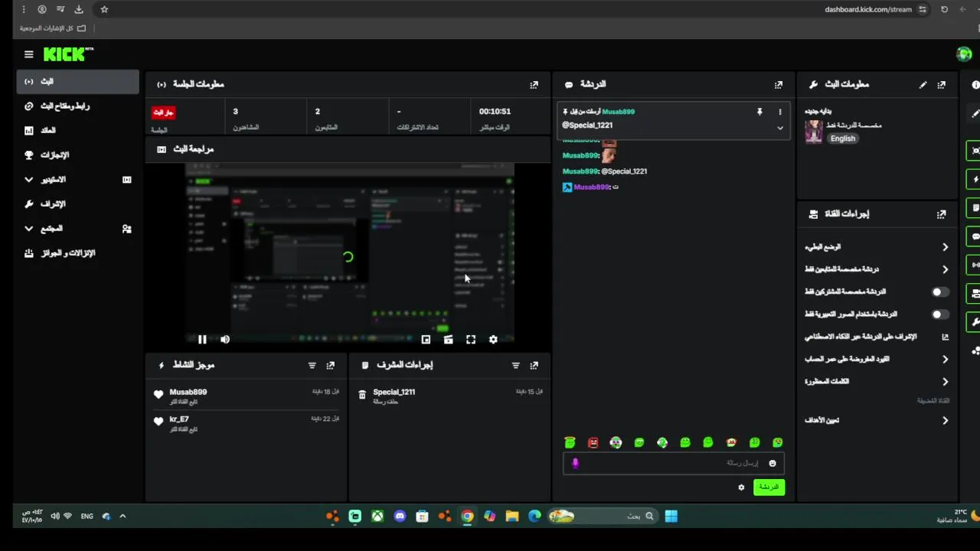Bookmark the page with the star icon

[104, 10]
